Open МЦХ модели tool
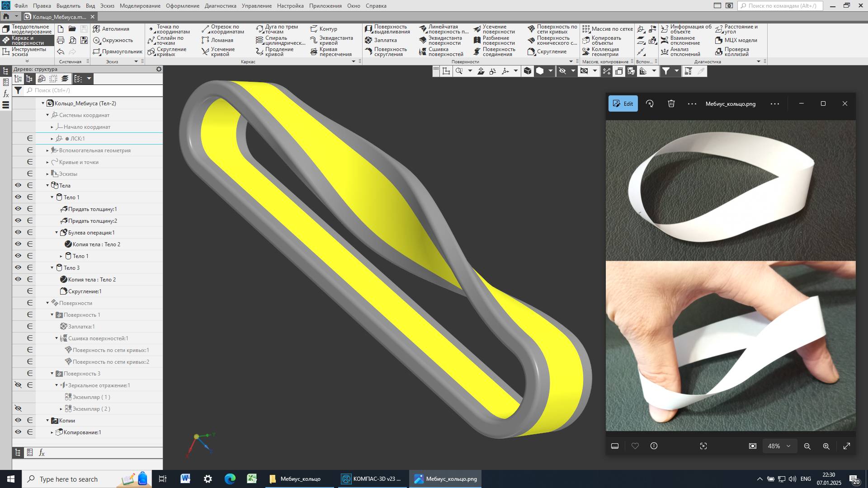868x488 pixels. (736, 40)
